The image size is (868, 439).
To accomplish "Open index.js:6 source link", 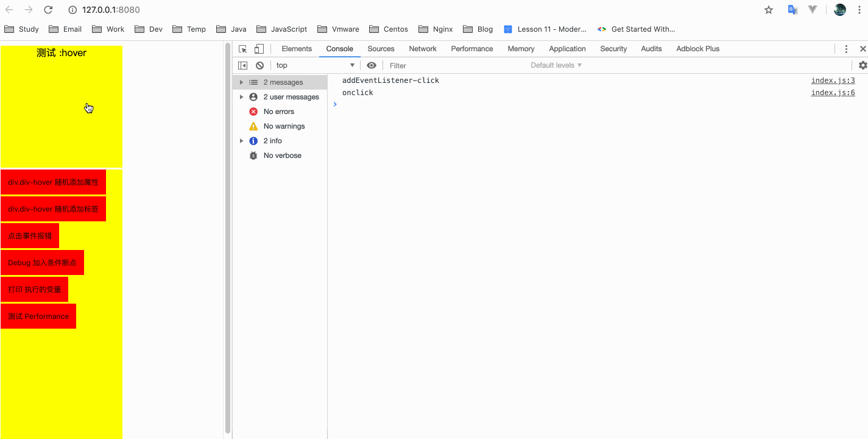I will click(x=833, y=93).
